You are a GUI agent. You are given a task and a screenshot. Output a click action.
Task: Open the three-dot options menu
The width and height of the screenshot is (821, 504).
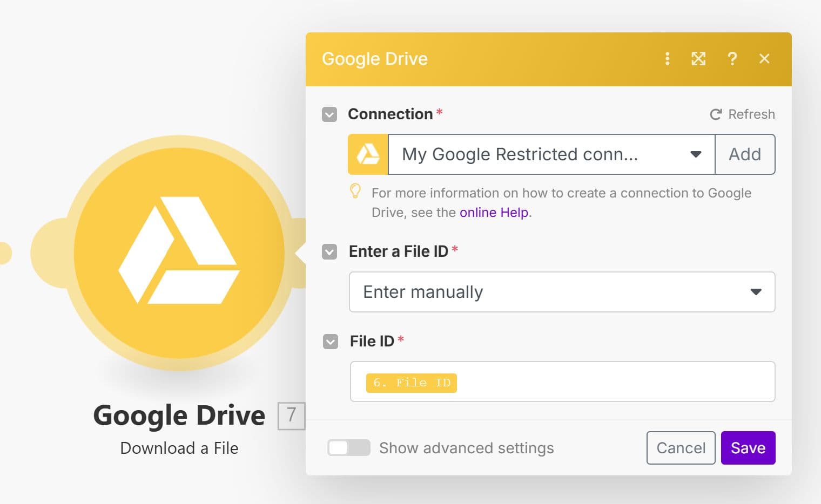coord(668,59)
